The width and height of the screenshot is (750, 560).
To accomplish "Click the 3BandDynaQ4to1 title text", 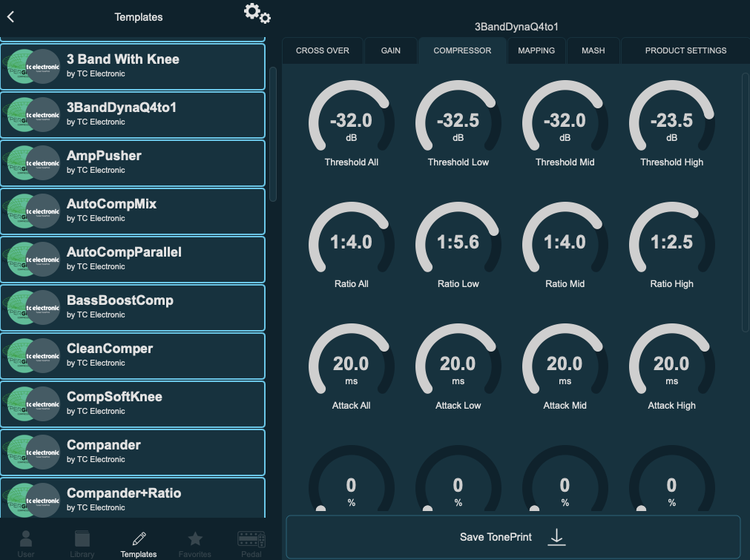I will [x=516, y=27].
